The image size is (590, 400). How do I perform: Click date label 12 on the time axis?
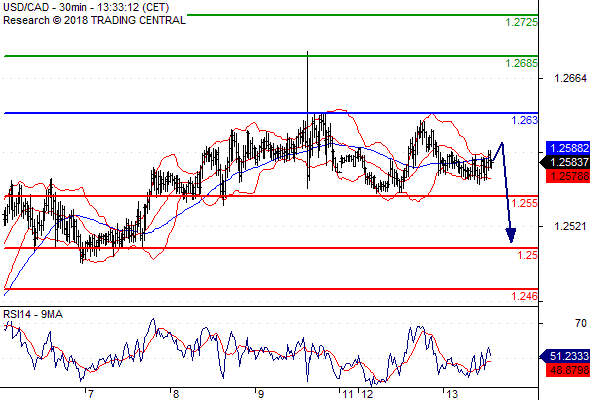tap(367, 394)
